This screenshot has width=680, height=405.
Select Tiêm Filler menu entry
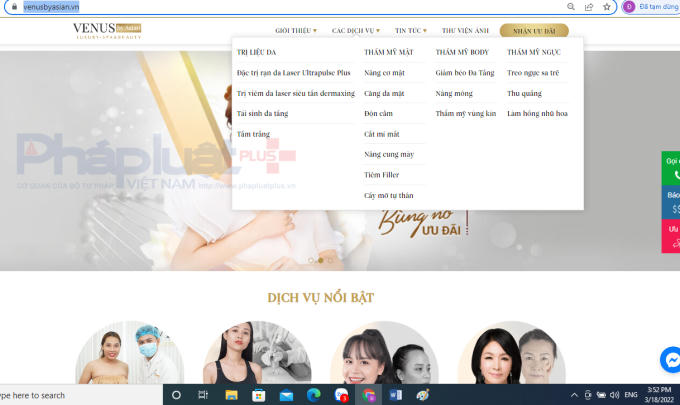[381, 175]
